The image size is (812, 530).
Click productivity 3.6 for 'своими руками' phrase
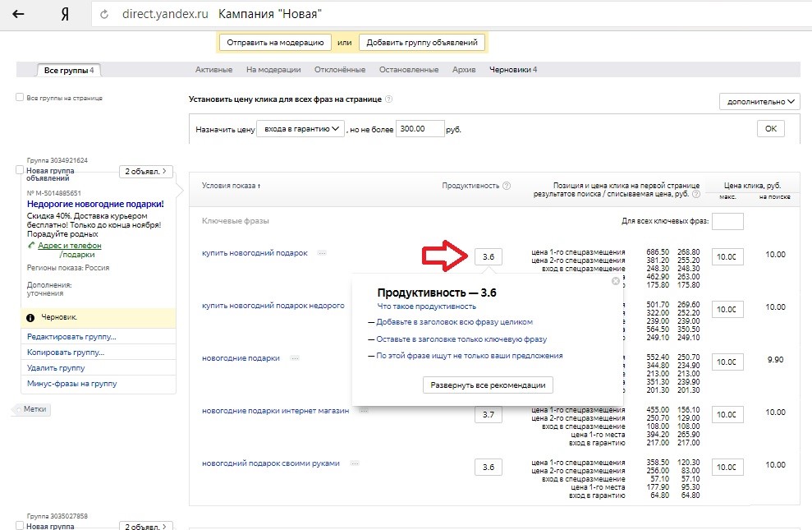tap(489, 467)
